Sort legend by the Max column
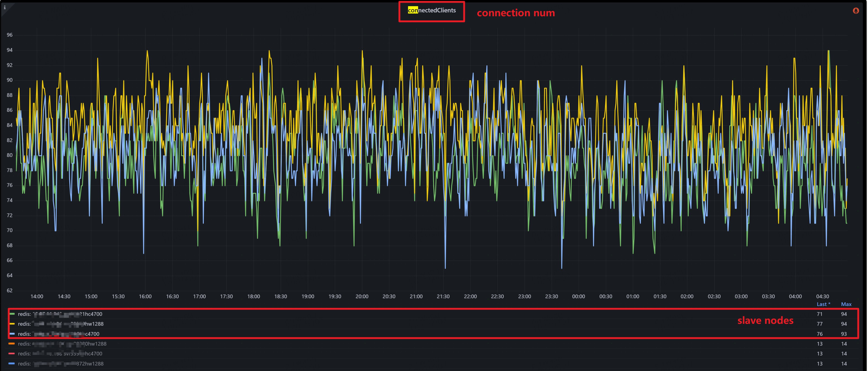Screen dimensions: 868x371 pos(846,304)
